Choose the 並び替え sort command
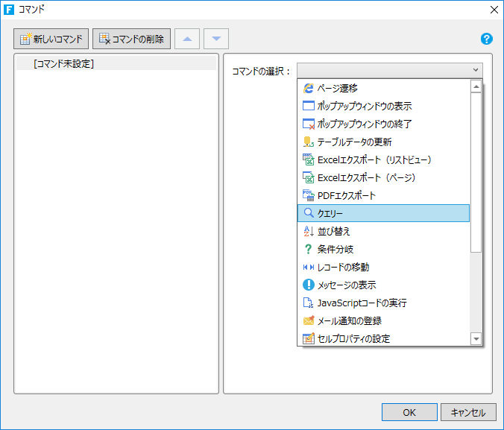The height and width of the screenshot is (430, 504). [383, 231]
